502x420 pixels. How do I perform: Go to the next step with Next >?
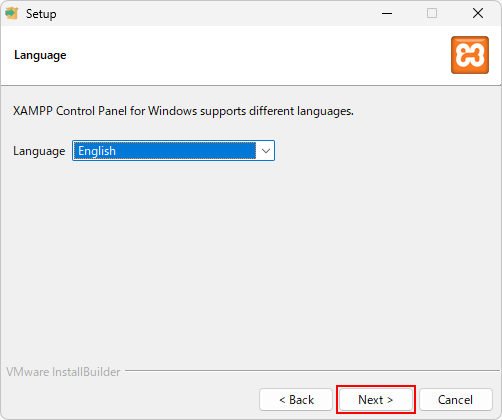click(376, 399)
